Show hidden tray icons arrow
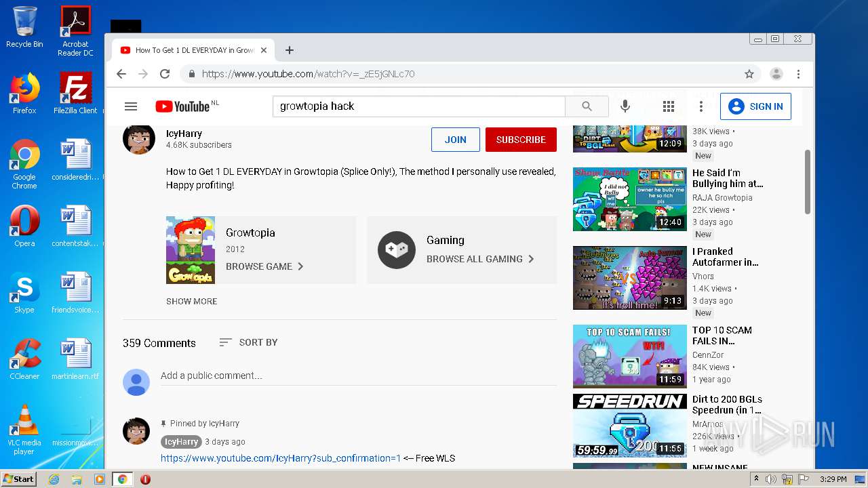Viewport: 868px width, 488px height. (757, 479)
